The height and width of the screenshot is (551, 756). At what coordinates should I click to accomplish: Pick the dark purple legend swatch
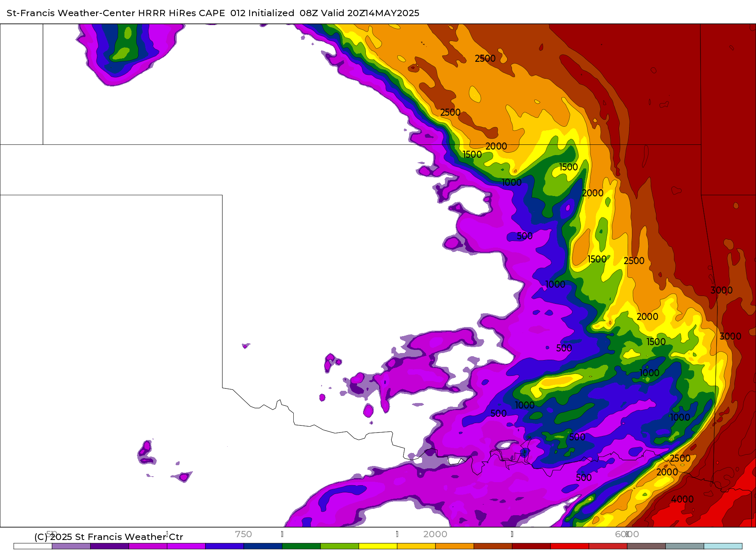pyautogui.click(x=109, y=546)
